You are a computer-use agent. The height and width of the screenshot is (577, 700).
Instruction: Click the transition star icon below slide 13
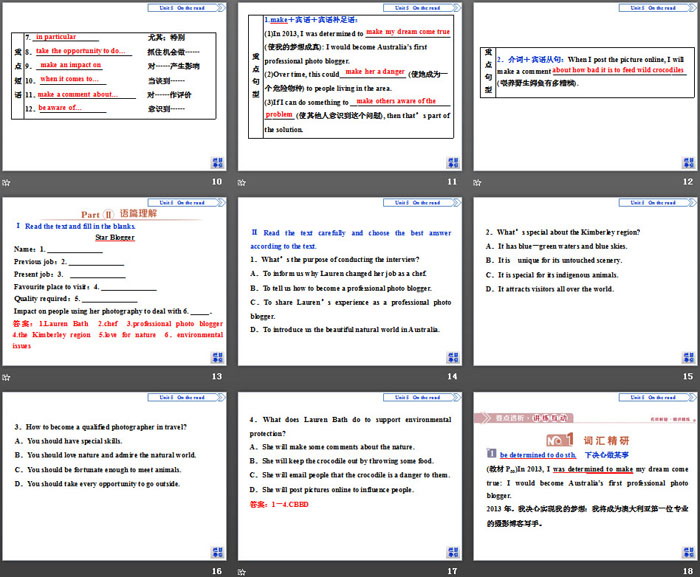click(x=7, y=376)
